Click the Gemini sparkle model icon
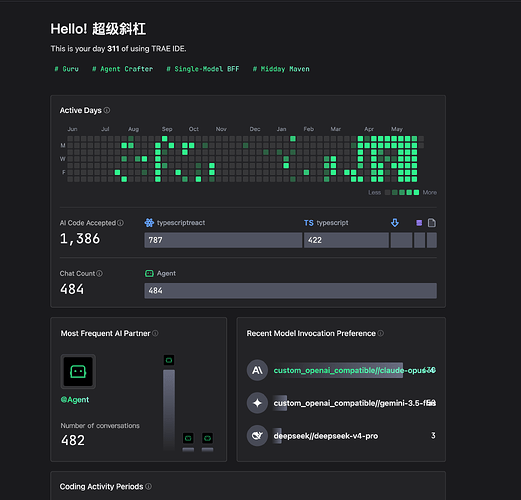The height and width of the screenshot is (500, 521). click(257, 403)
